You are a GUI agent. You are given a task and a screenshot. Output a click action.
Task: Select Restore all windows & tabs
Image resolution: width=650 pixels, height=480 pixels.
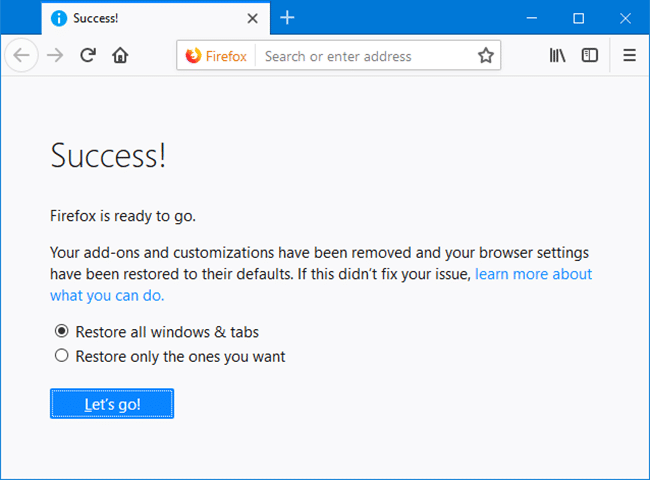coord(62,331)
